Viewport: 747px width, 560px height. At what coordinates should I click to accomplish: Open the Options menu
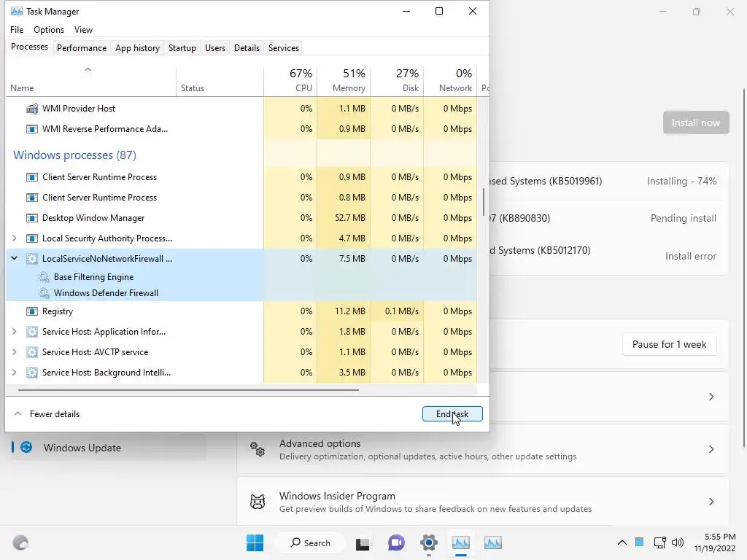pos(49,29)
